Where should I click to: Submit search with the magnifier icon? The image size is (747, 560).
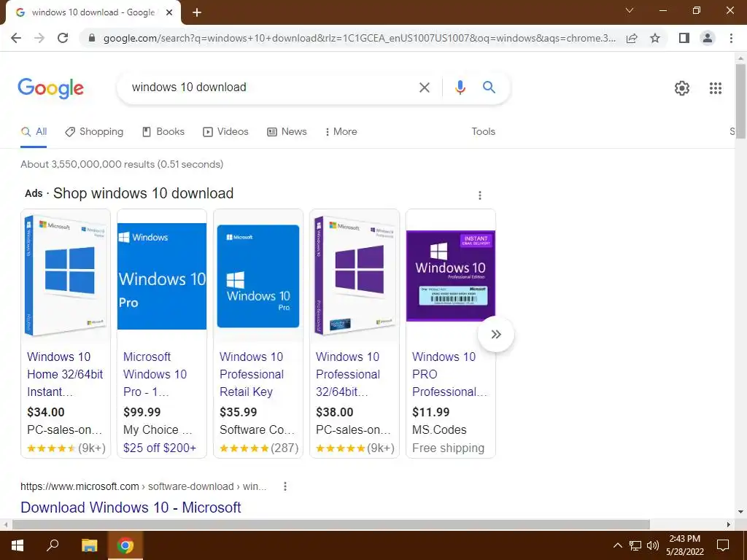(x=489, y=87)
